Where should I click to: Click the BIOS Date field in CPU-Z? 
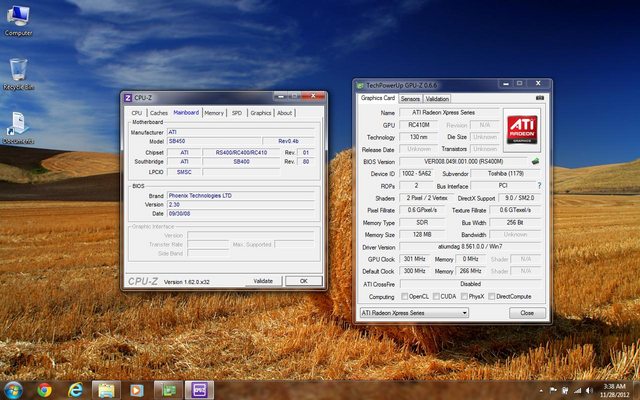point(241,213)
